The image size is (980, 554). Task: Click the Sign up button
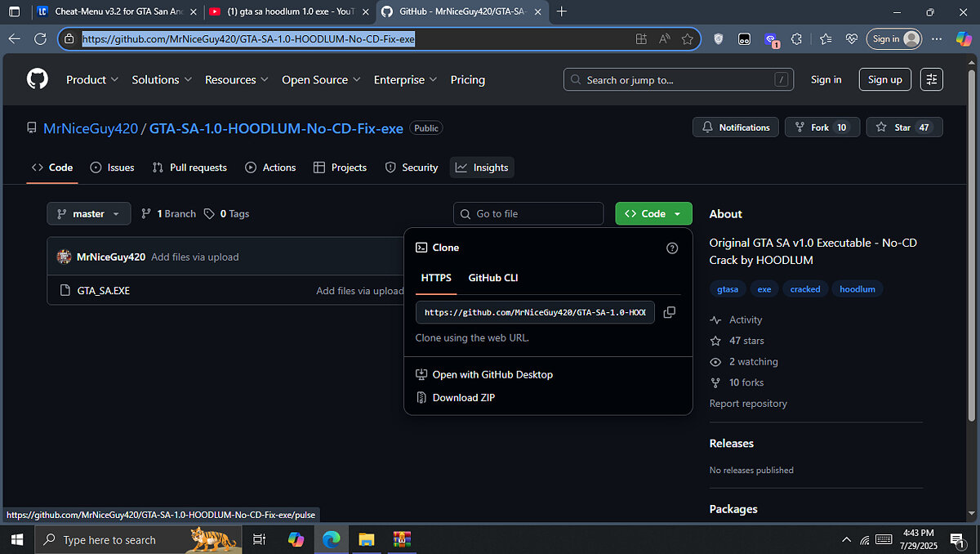pyautogui.click(x=884, y=79)
